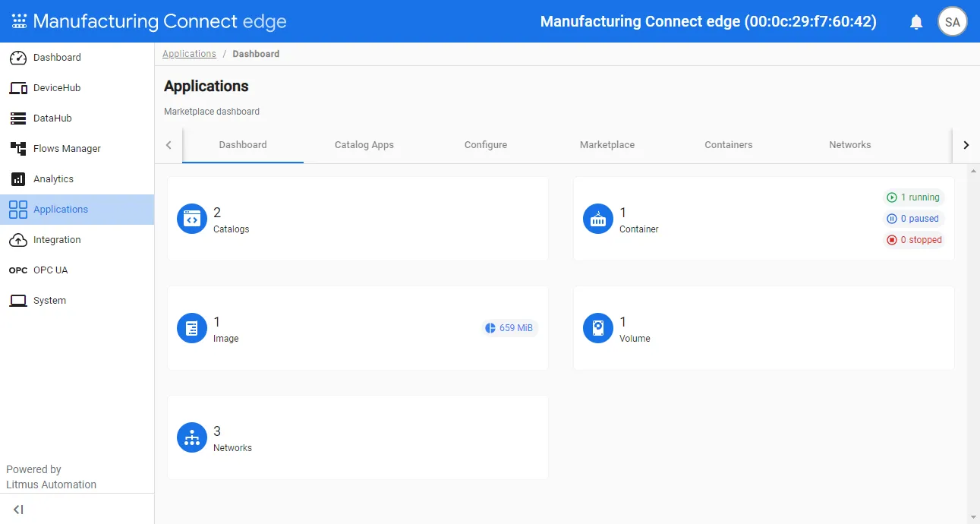Open the Marketplace tab

click(x=607, y=145)
